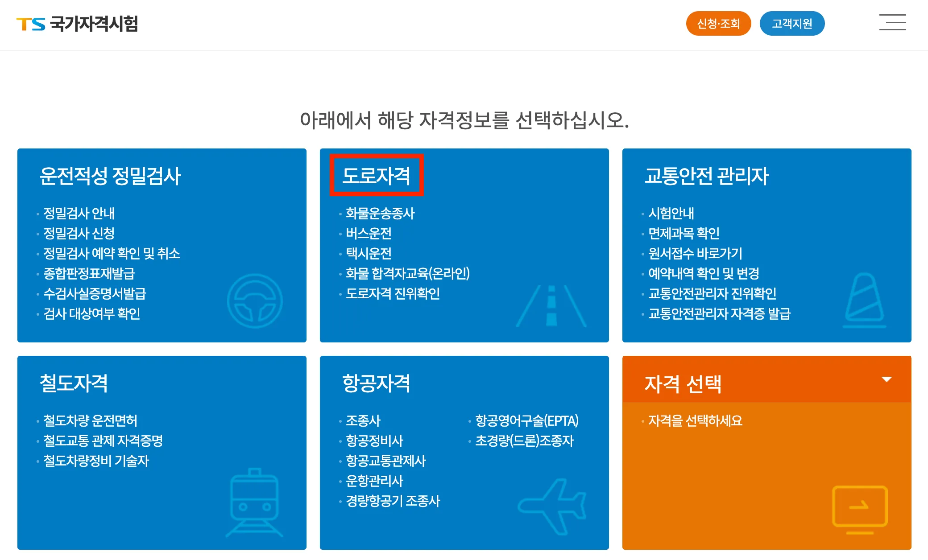
Task: Select 철도차량 운전면허 link
Action: (x=91, y=420)
